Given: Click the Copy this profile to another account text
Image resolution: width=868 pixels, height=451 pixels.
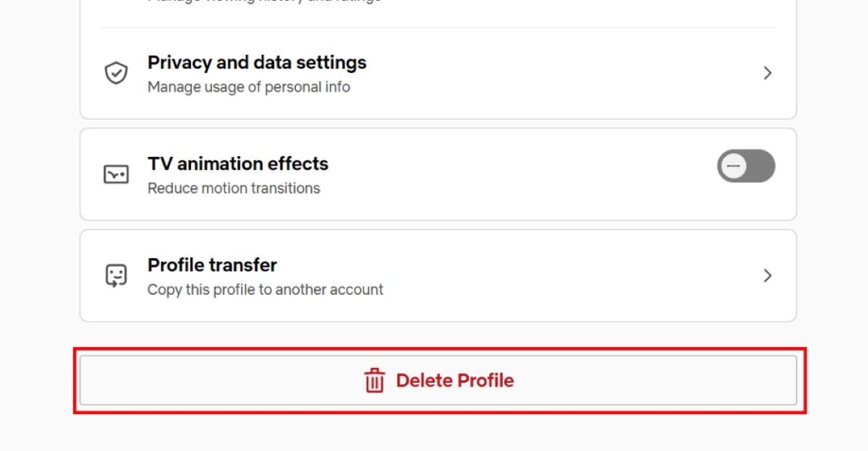Looking at the screenshot, I should tap(265, 289).
